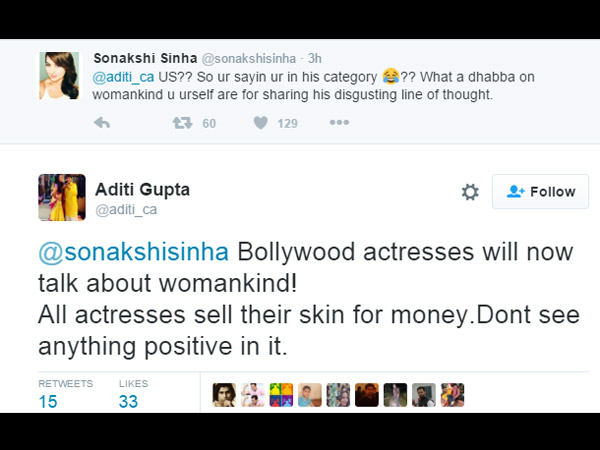Click the @sonakshisinha mention in Aditi's tweet

[x=133, y=254]
